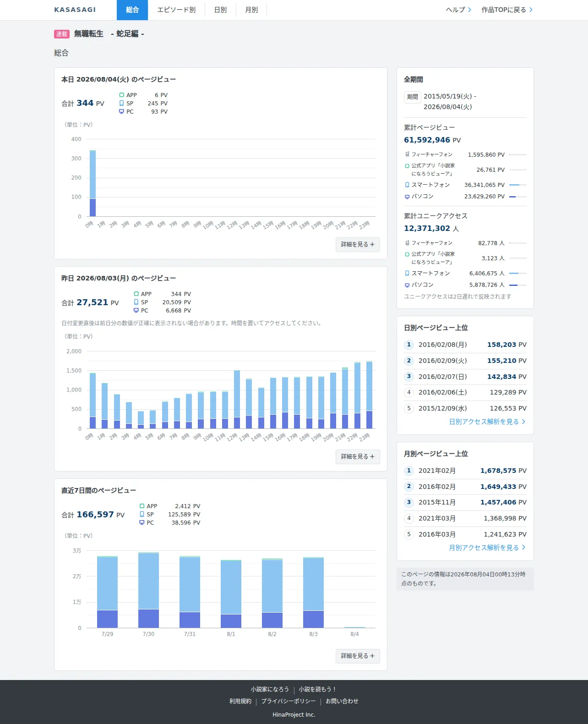Click the PC icon under cumulative pageviews
The width and height of the screenshot is (588, 724).
pos(407,197)
